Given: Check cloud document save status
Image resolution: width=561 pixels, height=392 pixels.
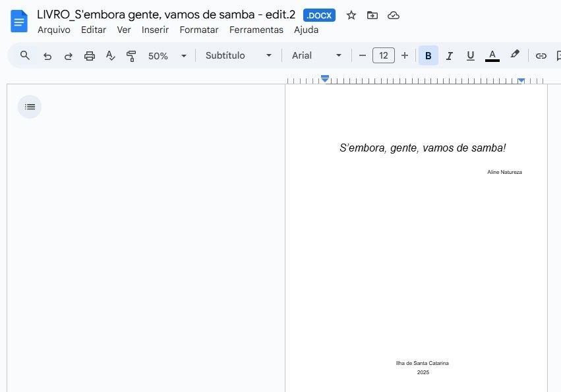Looking at the screenshot, I should (393, 15).
